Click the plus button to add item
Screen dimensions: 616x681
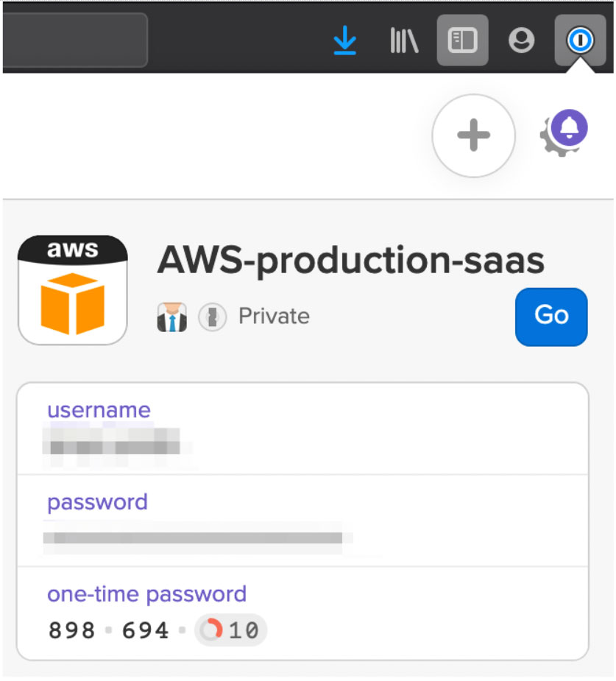pos(474,135)
